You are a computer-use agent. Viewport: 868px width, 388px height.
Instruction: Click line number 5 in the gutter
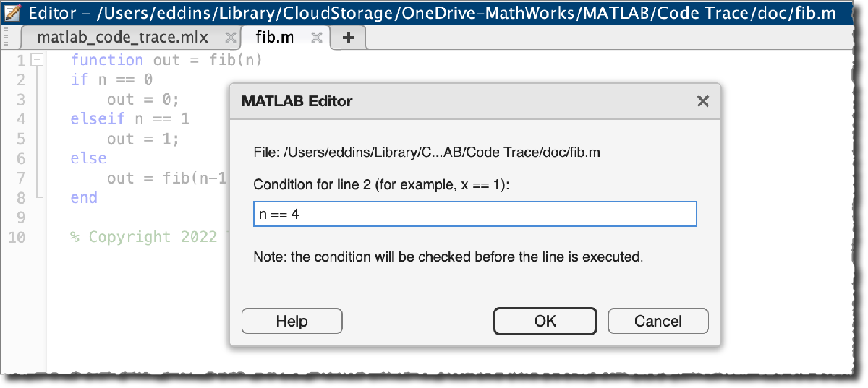point(20,139)
